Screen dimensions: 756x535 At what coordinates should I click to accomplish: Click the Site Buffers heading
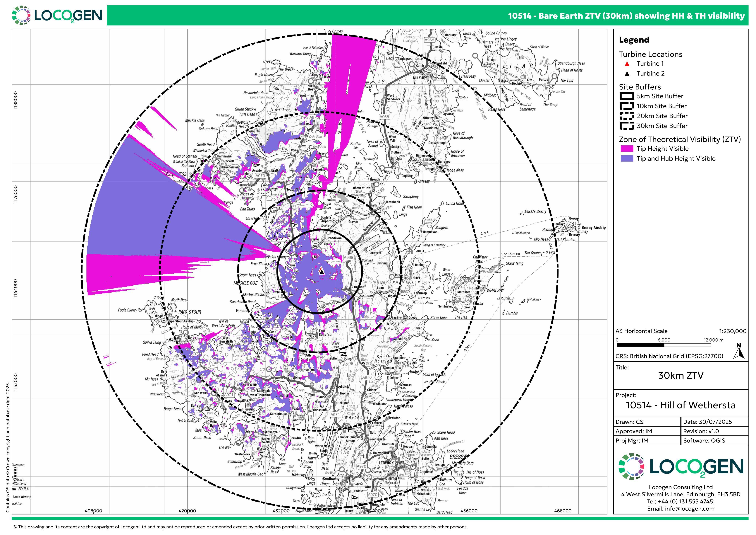point(640,87)
